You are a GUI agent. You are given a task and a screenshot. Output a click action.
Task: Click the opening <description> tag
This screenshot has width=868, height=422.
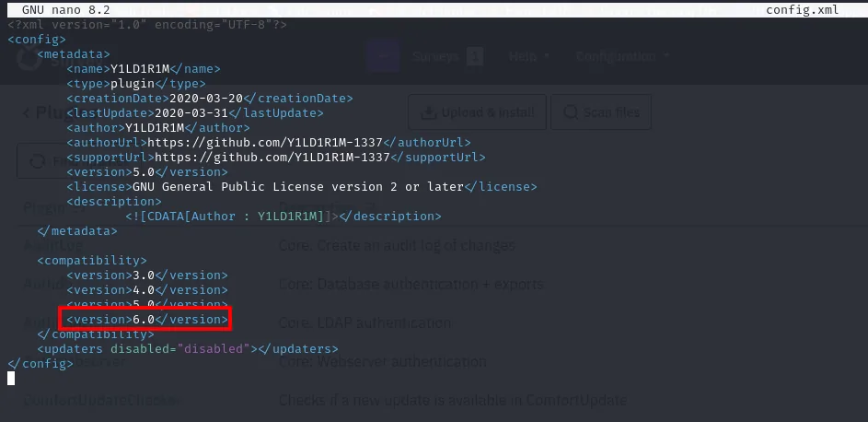pos(114,201)
